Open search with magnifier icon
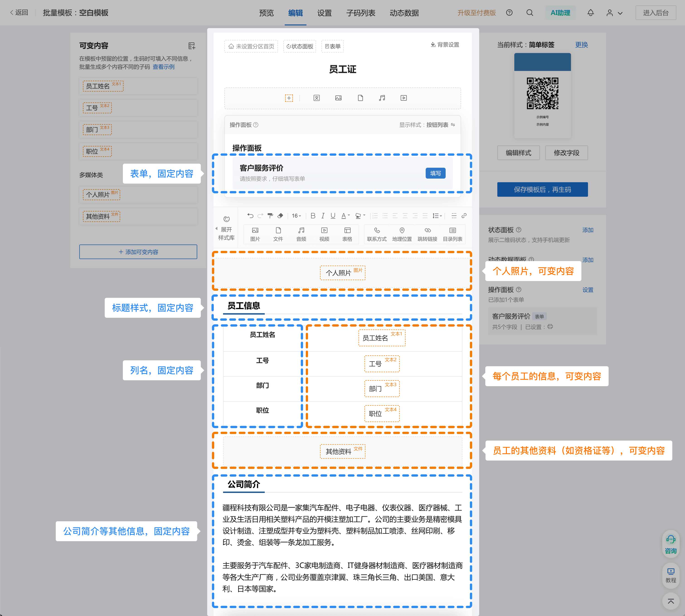685x616 pixels. pos(530,13)
